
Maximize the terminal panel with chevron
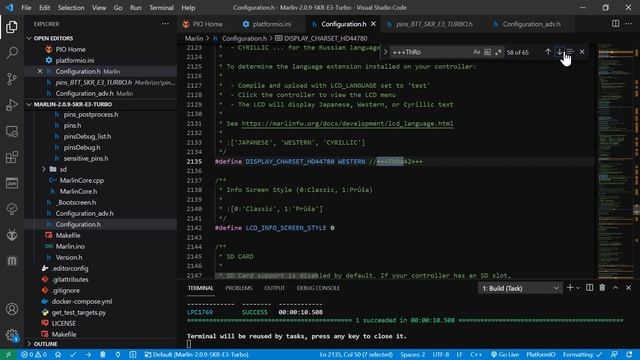615,288
